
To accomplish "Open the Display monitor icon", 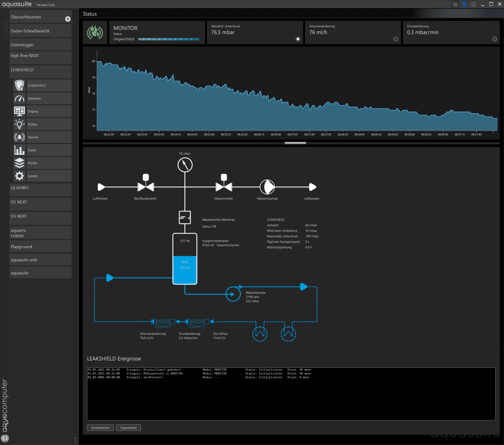I will (20, 112).
